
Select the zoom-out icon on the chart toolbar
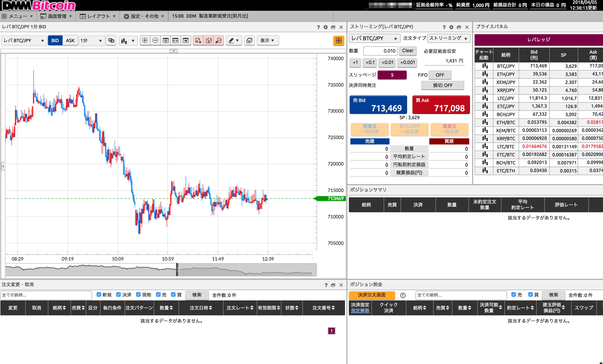[155, 40]
